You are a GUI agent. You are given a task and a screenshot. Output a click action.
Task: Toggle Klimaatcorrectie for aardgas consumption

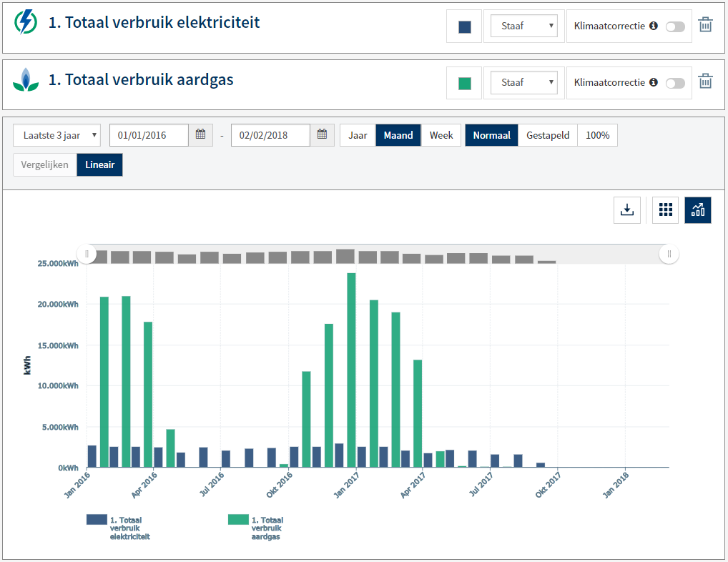point(674,83)
